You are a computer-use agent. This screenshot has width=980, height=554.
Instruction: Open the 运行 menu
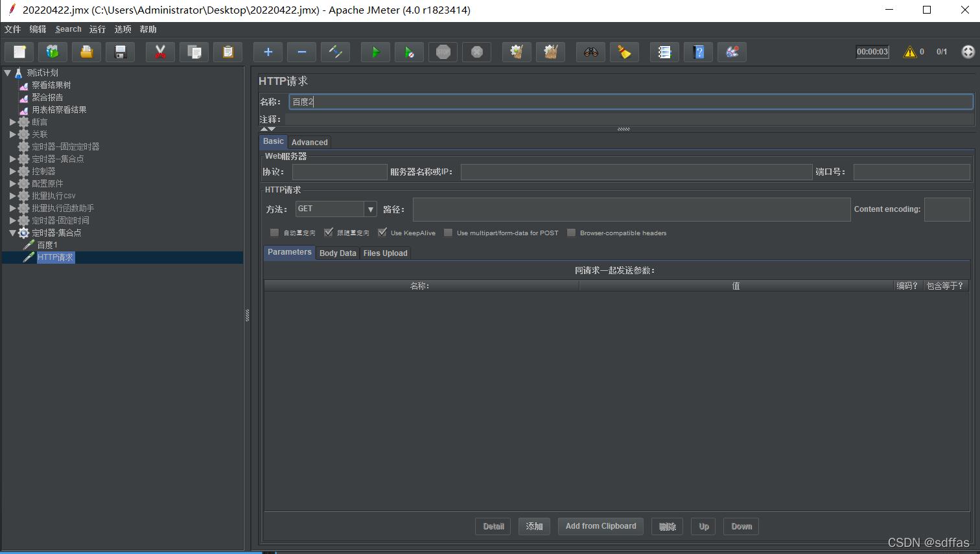(x=97, y=29)
